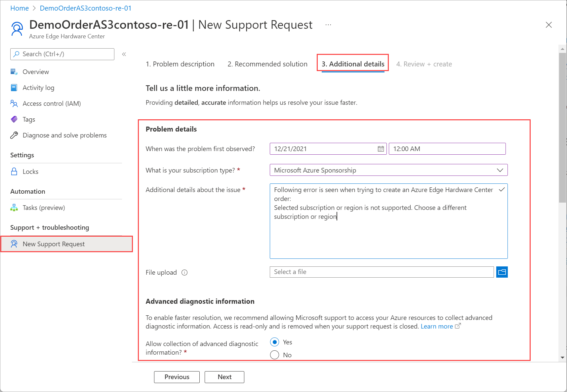The width and height of the screenshot is (567, 392).
Task: Click the Tasks (preview) icon
Action: [x=14, y=208]
